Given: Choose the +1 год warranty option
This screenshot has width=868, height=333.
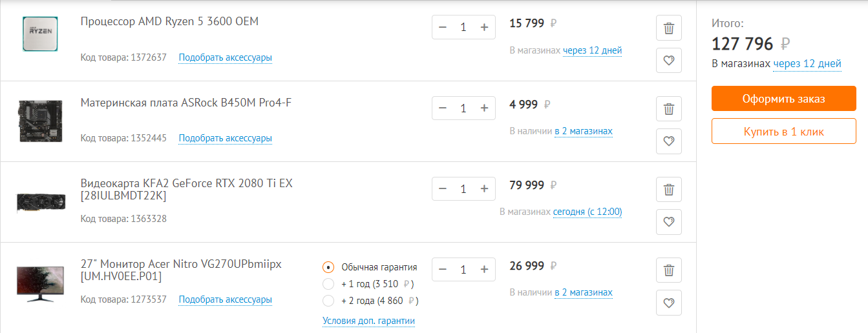Looking at the screenshot, I should click(328, 284).
